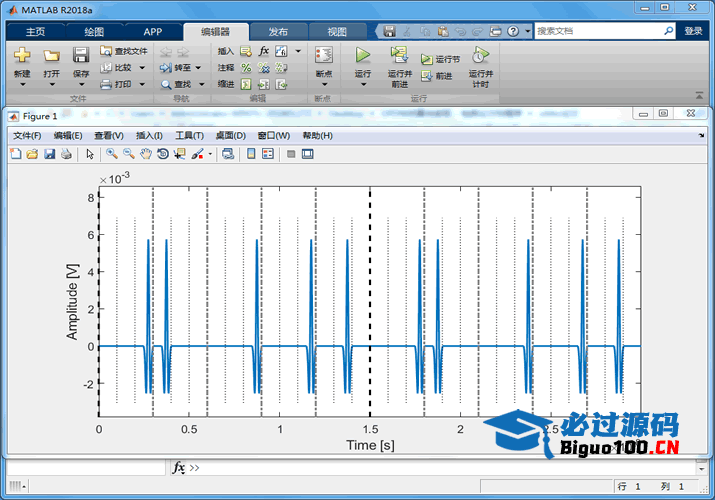This screenshot has width=715, height=500.
Task: Switch to the 绘图 (Plots) tab
Action: click(94, 32)
